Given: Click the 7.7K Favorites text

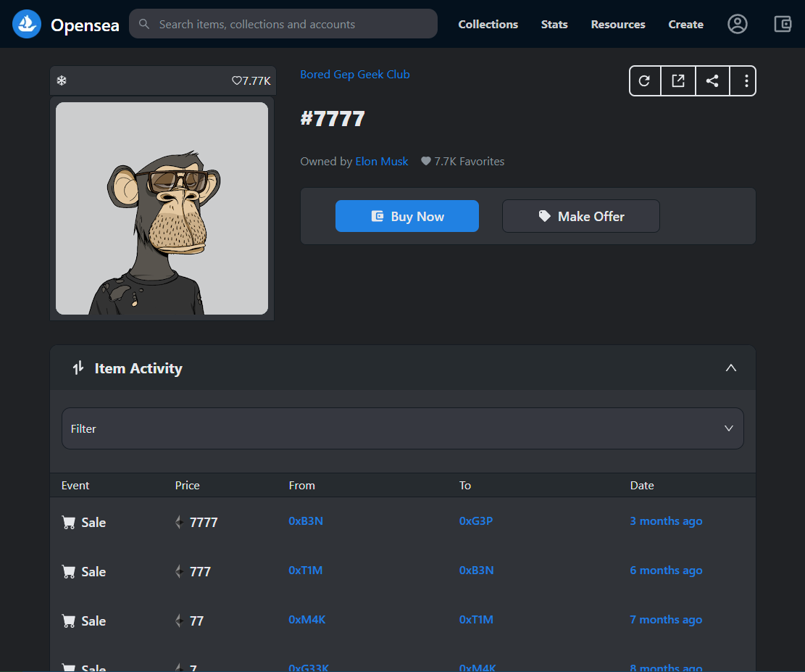Looking at the screenshot, I should point(470,162).
